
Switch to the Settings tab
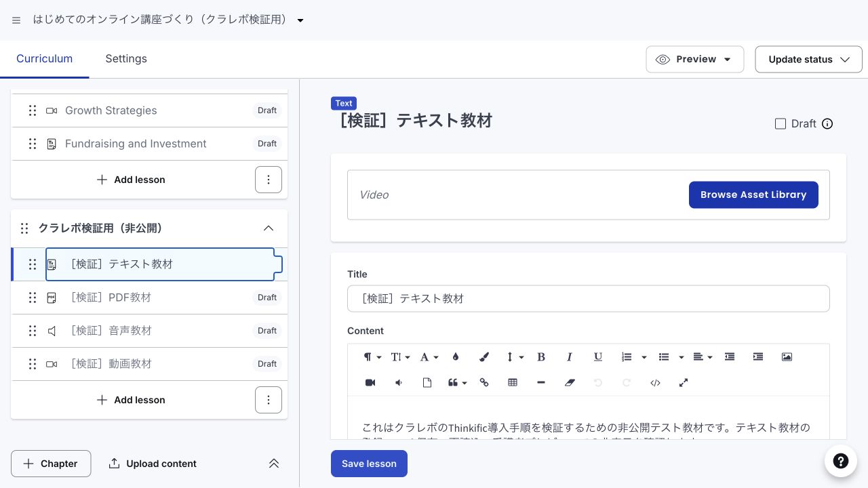click(126, 59)
